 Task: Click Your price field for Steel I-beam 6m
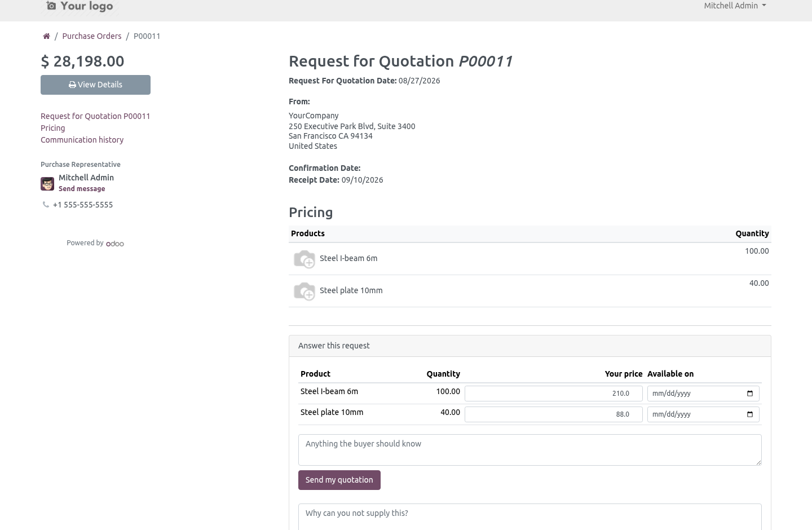[x=554, y=394]
